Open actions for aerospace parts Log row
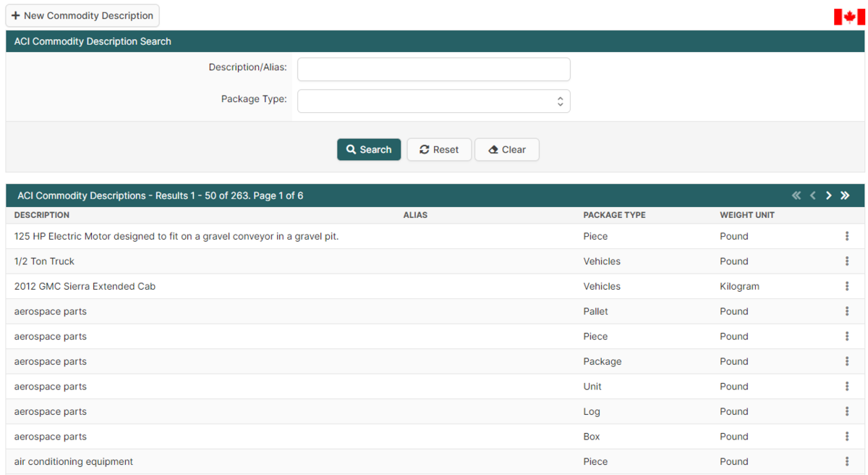This screenshot has height=475, width=868. [x=847, y=411]
